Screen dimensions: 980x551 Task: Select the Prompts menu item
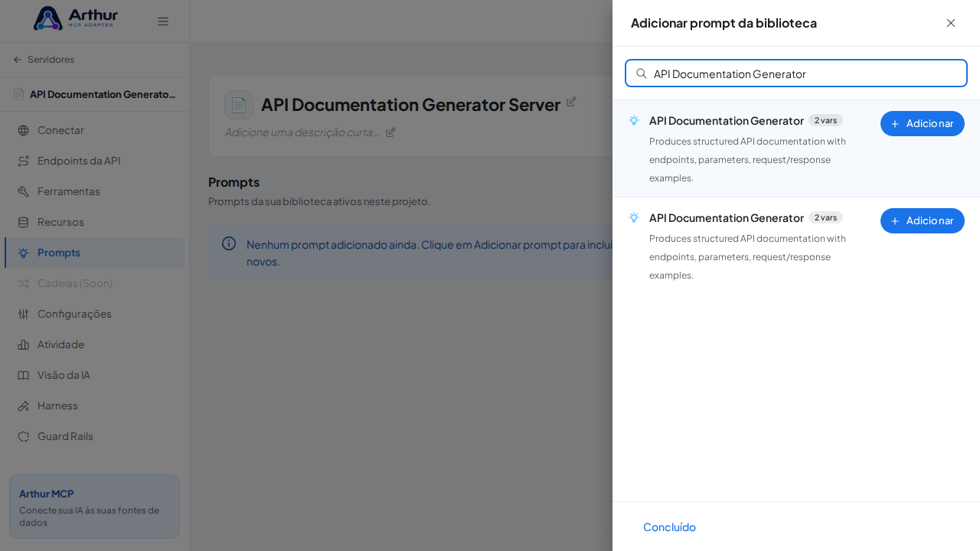click(x=95, y=253)
